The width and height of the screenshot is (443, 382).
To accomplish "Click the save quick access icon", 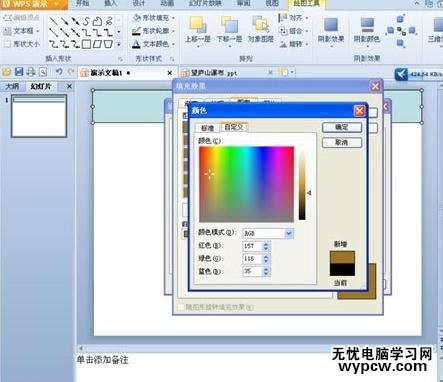I will [x=19, y=72].
